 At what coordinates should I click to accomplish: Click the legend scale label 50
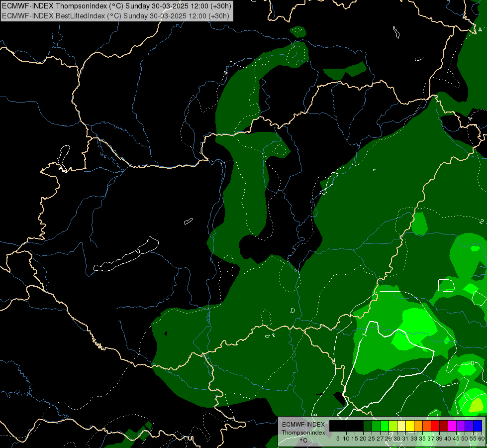(x=465, y=439)
